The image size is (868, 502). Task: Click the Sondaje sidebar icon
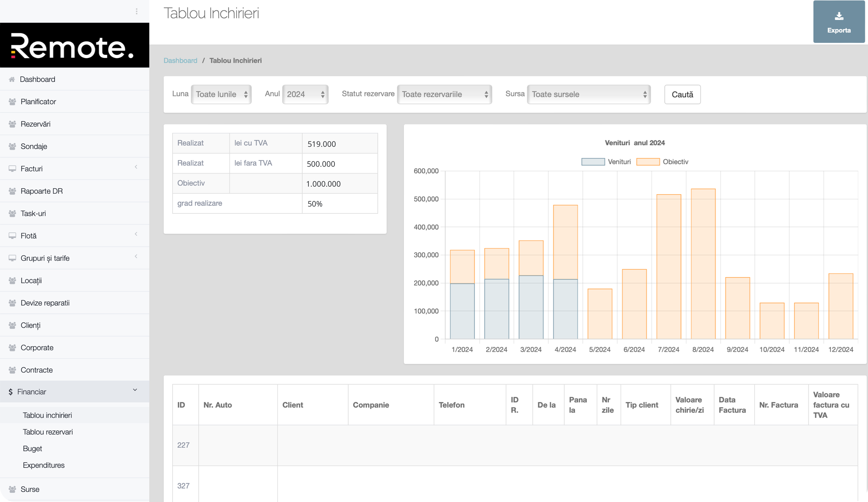click(x=12, y=146)
